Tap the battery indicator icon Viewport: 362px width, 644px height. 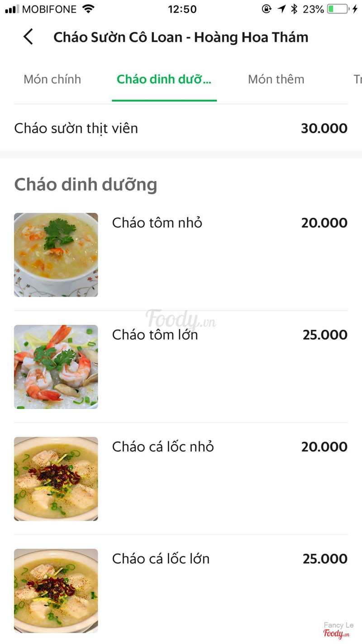coord(338,9)
